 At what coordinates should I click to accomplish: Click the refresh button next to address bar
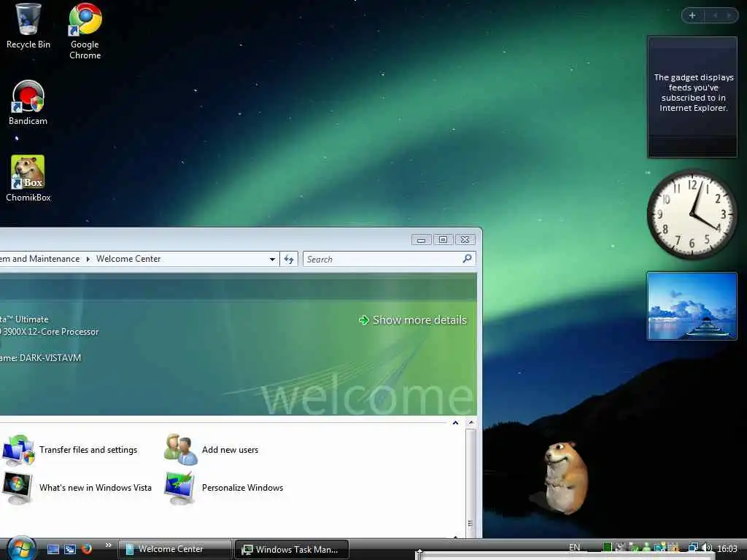coord(289,259)
